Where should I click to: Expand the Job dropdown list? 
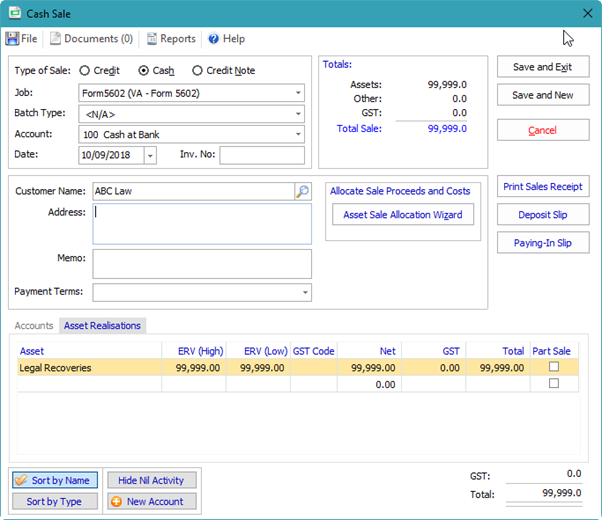tap(299, 93)
